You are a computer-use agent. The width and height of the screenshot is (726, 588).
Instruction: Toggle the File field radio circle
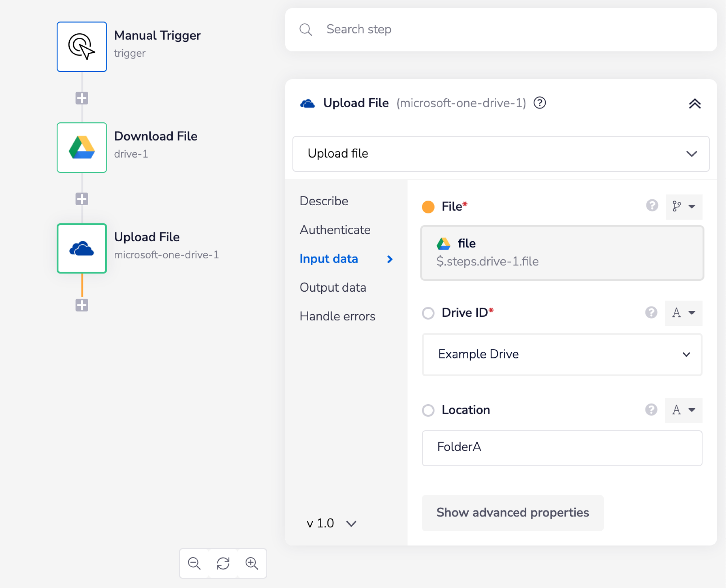pyautogui.click(x=428, y=207)
